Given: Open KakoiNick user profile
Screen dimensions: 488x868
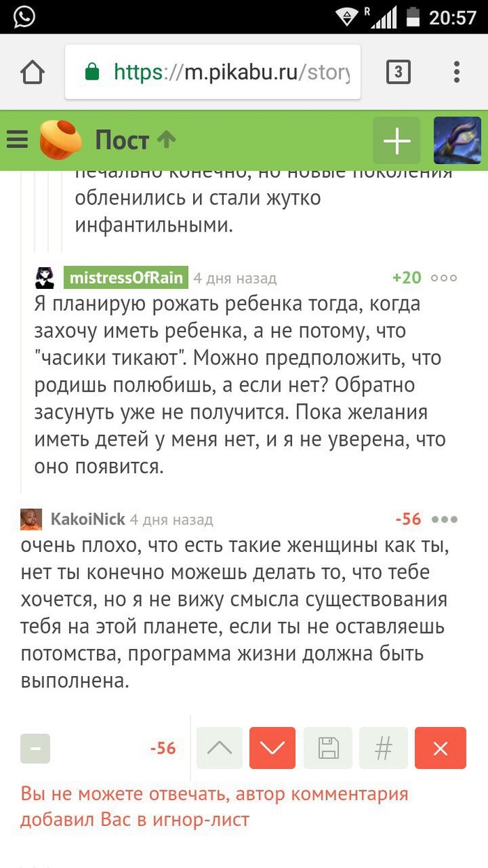Looking at the screenshot, I should tap(88, 519).
